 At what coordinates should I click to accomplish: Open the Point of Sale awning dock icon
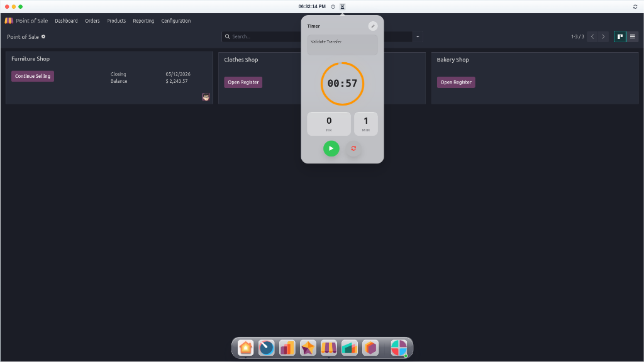click(328, 348)
